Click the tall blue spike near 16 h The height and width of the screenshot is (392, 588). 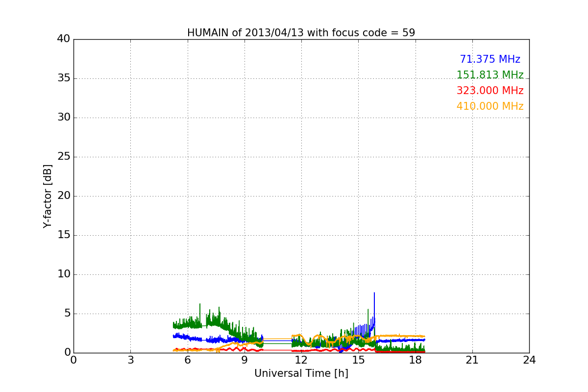pos(374,309)
